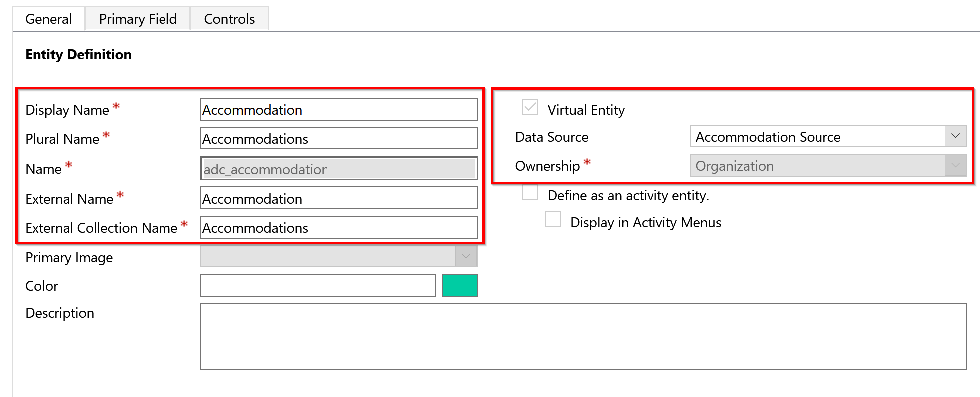Select the Accommodation Source combo box

828,136
